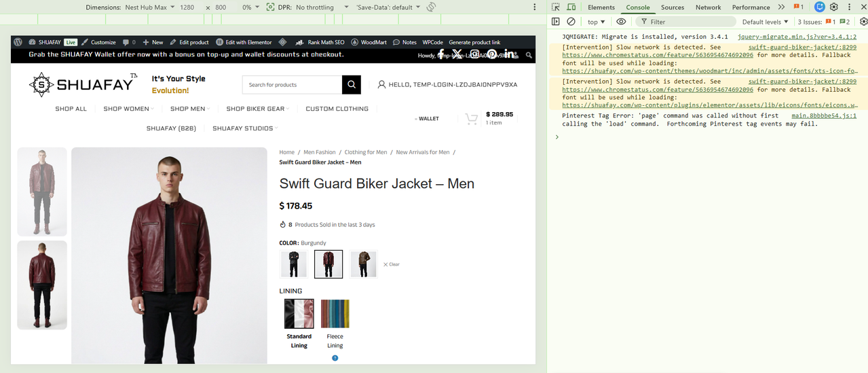Screen dimensions: 868x373
Task: Select the back-view jacket thumbnail
Action: pos(42,285)
